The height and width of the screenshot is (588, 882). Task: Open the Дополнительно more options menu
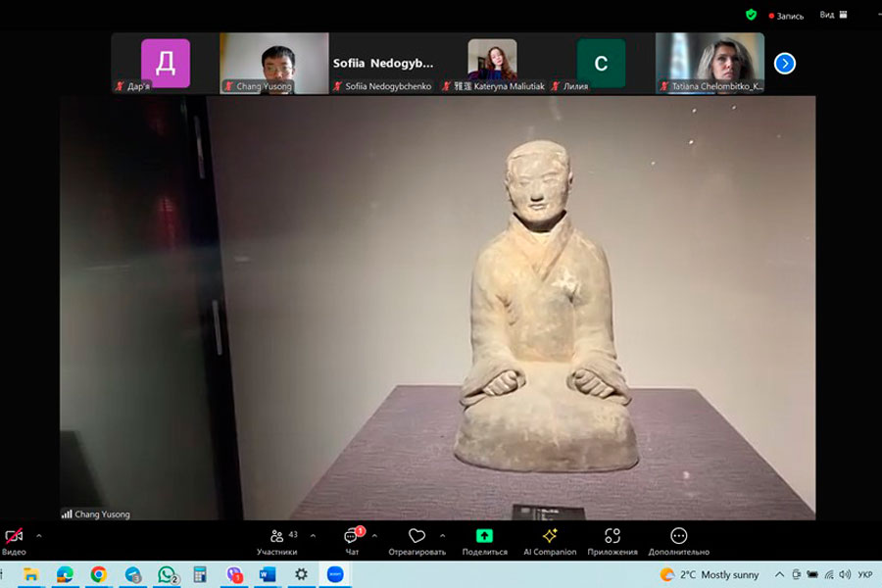(x=678, y=537)
